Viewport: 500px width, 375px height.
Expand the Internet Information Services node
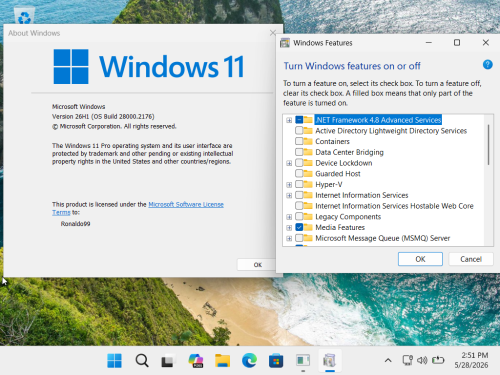[x=289, y=195]
